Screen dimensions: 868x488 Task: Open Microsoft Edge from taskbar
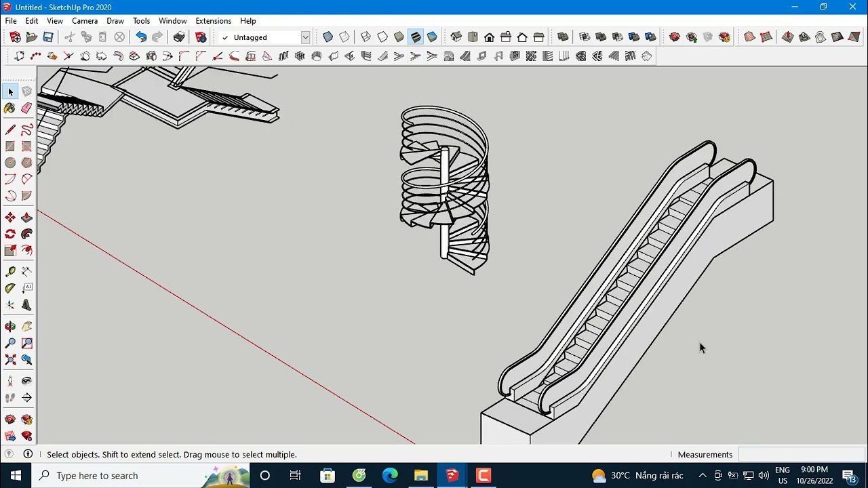[x=390, y=475]
